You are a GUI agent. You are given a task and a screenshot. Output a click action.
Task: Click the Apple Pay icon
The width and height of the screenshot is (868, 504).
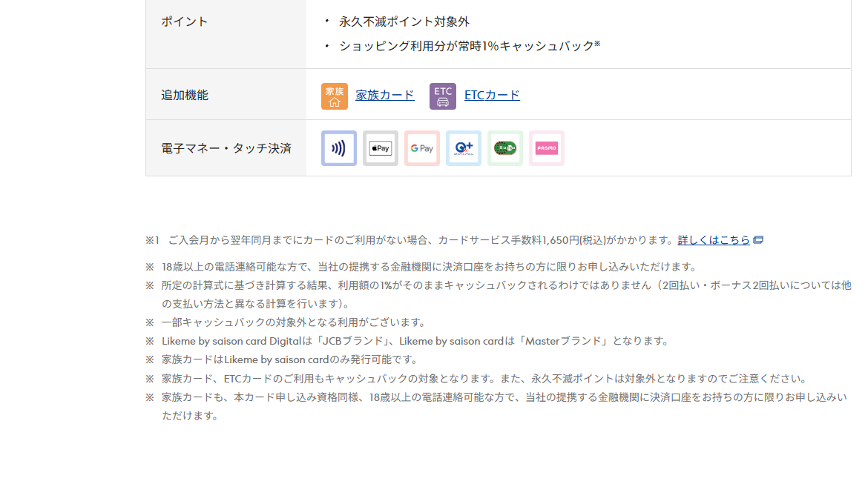point(381,148)
